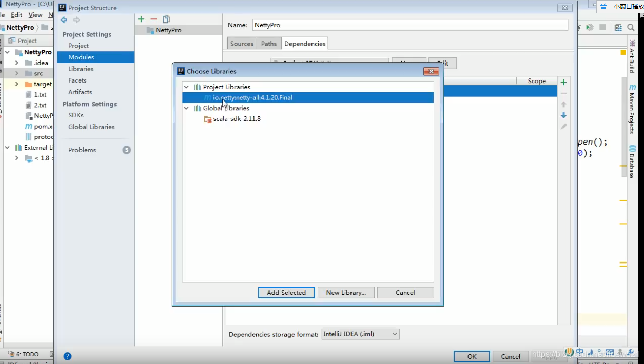Click the scala-sdk-2.11.8 library icon
Image resolution: width=644 pixels, height=364 pixels.
tap(208, 119)
